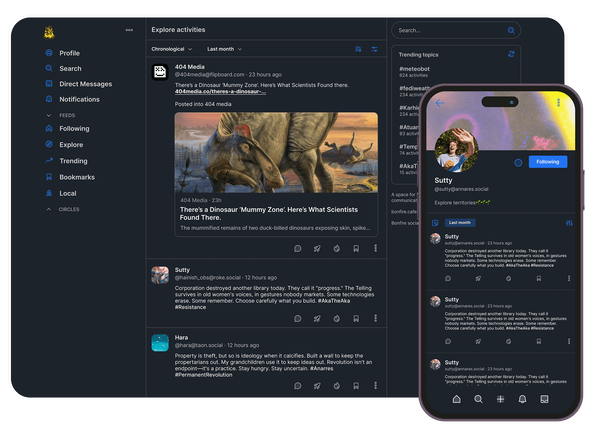Boost Sutty's desktop post with the rocket icon
This screenshot has height=429, width=600.
pos(317,318)
